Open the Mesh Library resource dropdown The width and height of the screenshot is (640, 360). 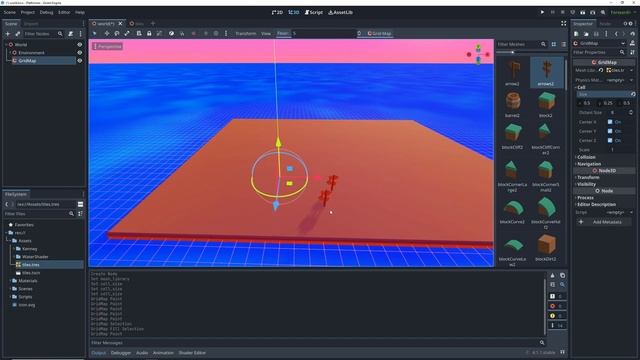[632, 70]
